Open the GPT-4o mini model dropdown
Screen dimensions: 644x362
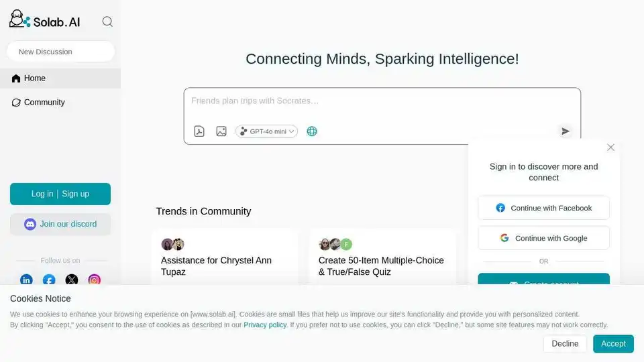(x=266, y=131)
